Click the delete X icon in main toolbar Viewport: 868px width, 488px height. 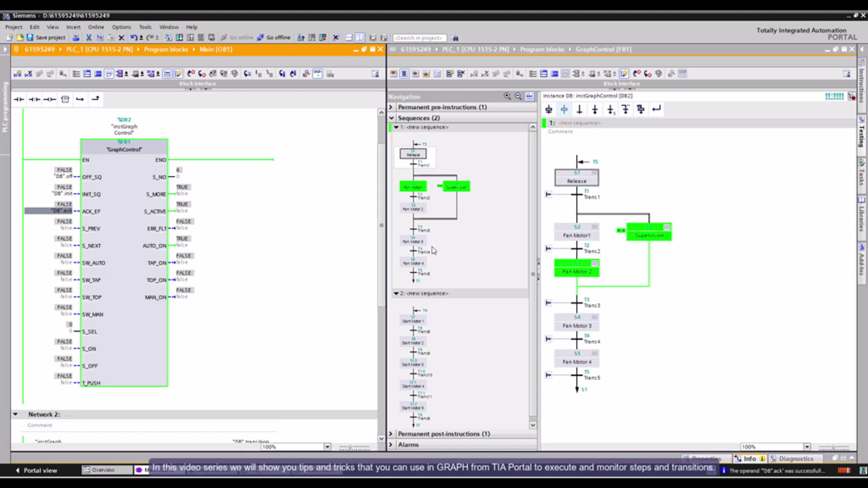coord(121,37)
